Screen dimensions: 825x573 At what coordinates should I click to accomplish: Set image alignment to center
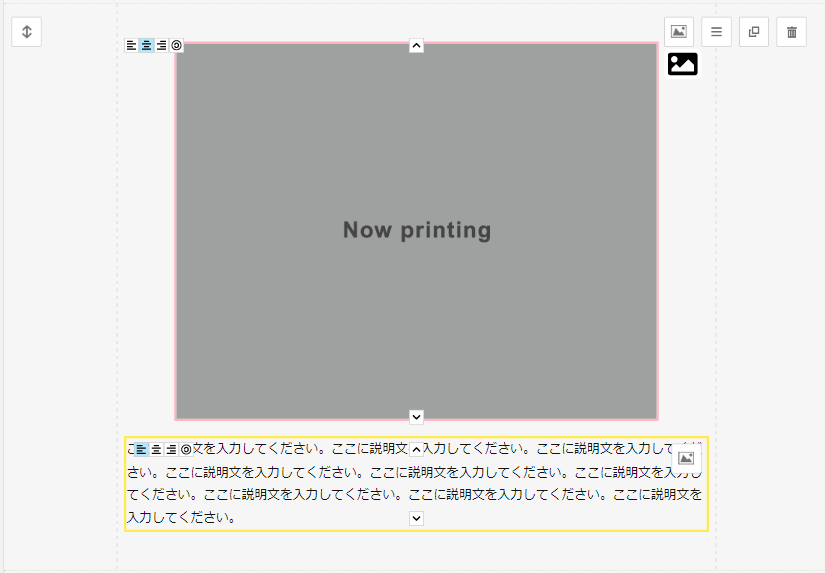[x=147, y=45]
